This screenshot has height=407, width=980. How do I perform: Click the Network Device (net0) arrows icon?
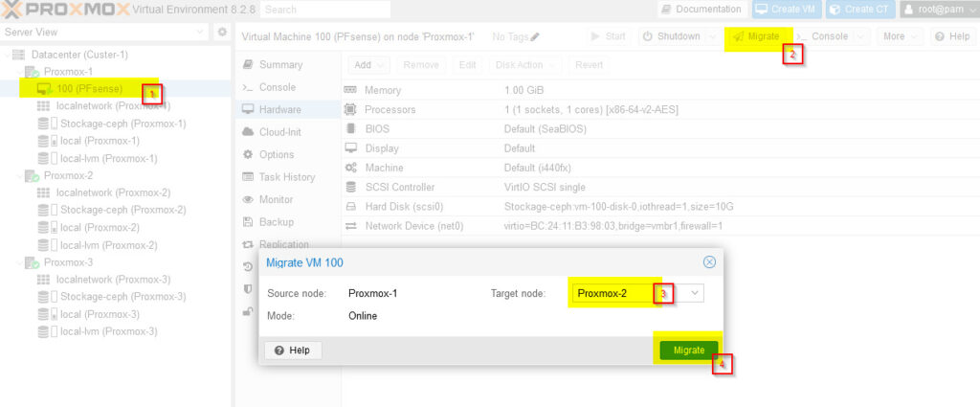350,226
